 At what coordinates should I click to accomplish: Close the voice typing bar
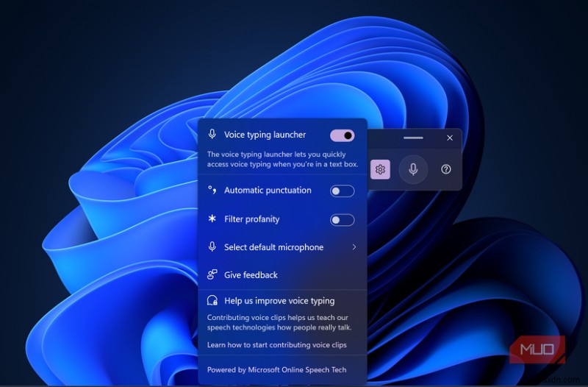[x=450, y=138]
